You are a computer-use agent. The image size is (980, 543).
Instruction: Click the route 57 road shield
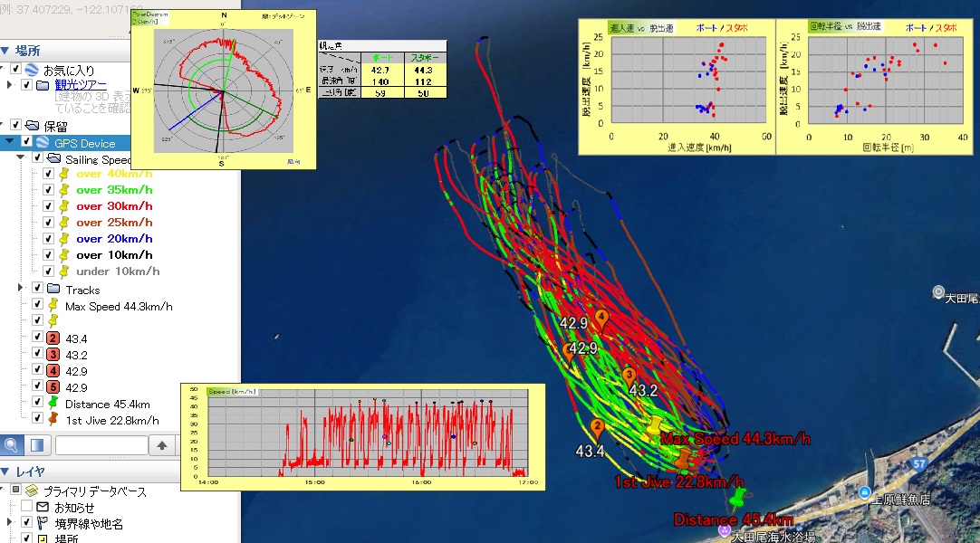918,464
